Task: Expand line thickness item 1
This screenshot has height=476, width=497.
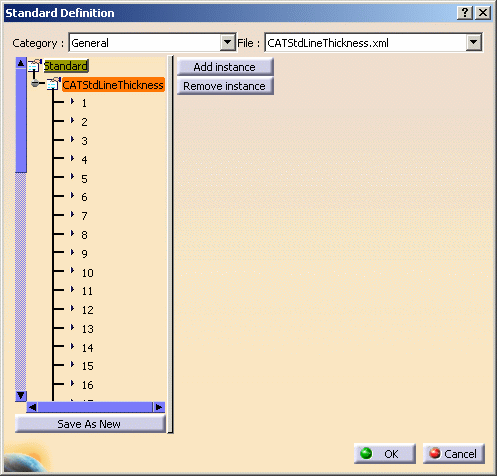Action: 72,101
